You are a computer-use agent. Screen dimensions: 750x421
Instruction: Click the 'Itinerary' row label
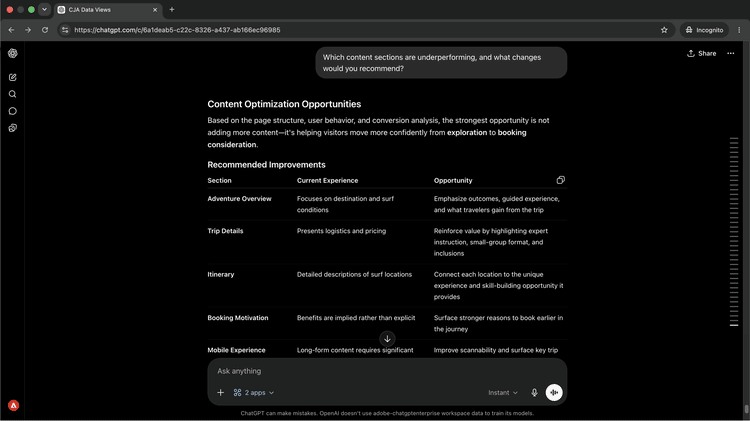tap(221, 274)
